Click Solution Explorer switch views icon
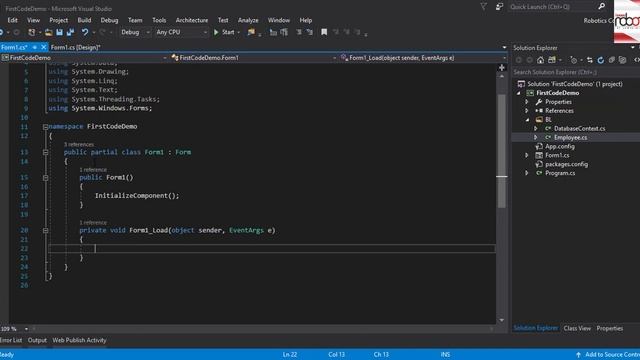 coord(552,60)
